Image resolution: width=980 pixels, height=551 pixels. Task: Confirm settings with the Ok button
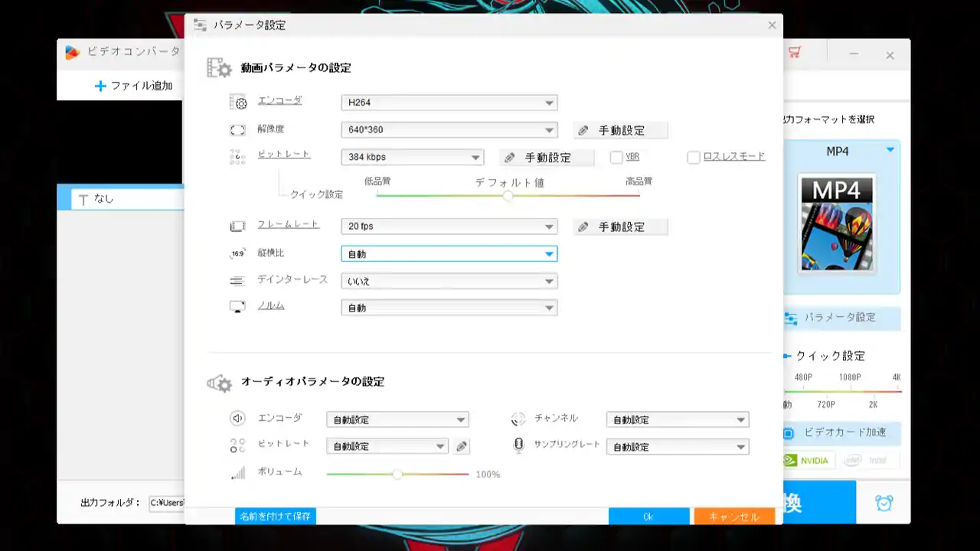coord(648,517)
